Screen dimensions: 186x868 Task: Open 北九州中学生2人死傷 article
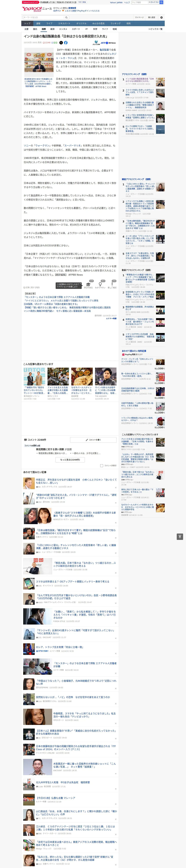[x=63, y=782]
